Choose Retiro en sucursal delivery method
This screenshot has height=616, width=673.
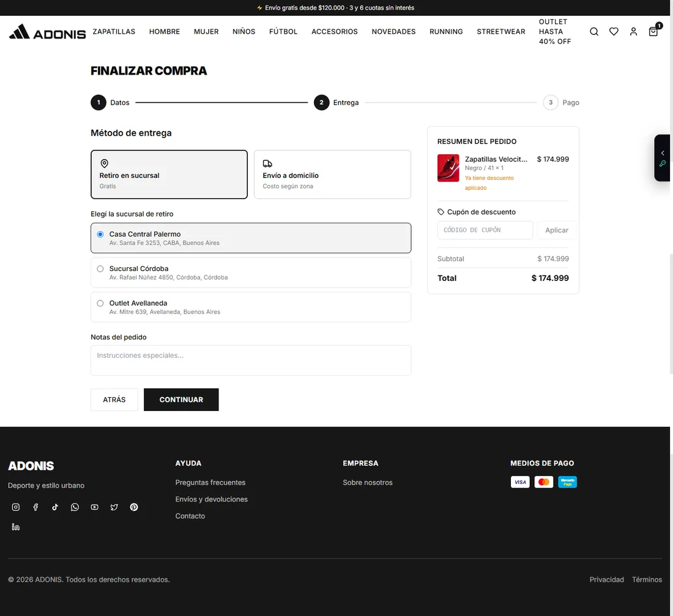pyautogui.click(x=169, y=174)
